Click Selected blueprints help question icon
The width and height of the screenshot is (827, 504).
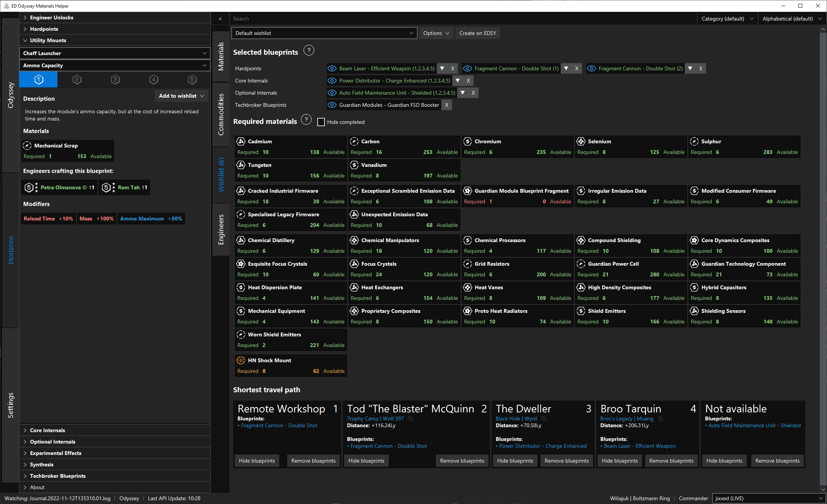point(309,51)
